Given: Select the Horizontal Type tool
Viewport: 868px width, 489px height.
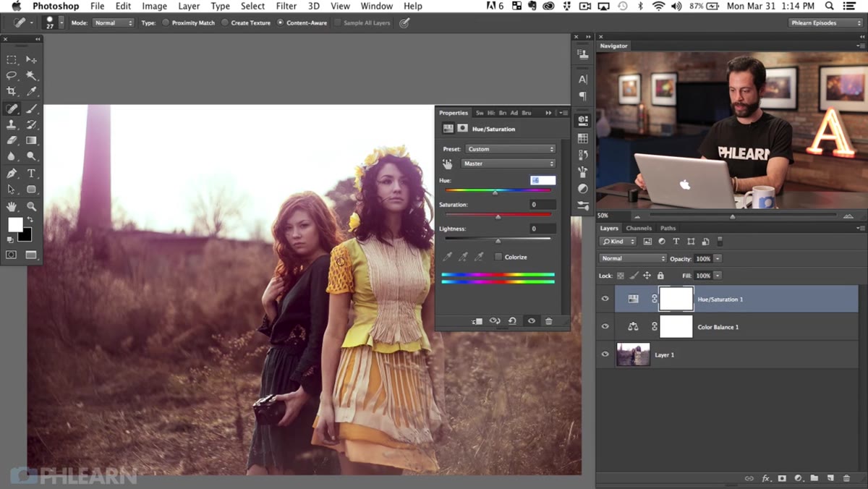Looking at the screenshot, I should [31, 174].
